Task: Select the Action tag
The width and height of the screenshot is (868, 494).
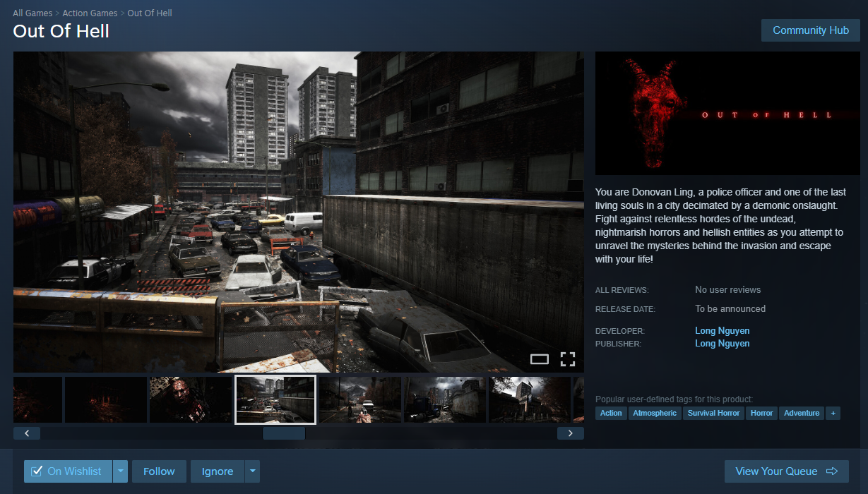Action: (611, 413)
